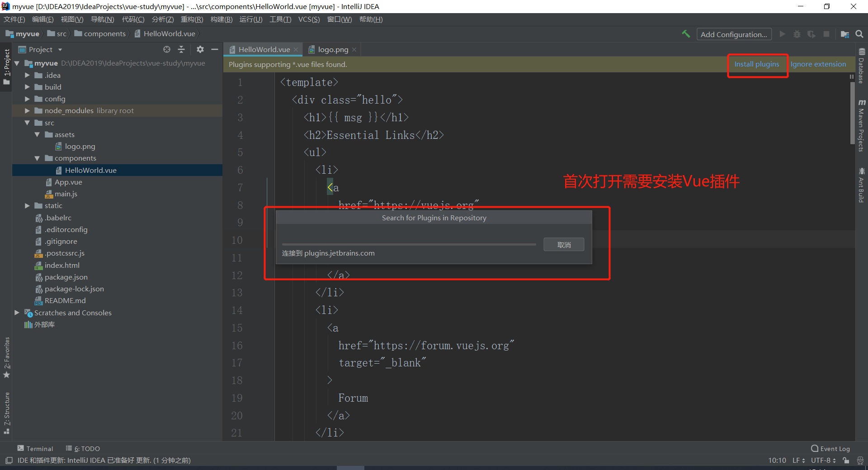Cancel the plugin repository search dialog
The width and height of the screenshot is (868, 470).
(564, 245)
